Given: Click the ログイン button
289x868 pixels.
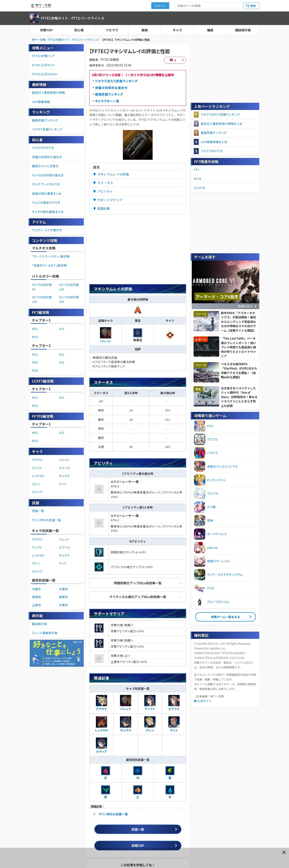Looking at the screenshot, I should [x=160, y=6].
